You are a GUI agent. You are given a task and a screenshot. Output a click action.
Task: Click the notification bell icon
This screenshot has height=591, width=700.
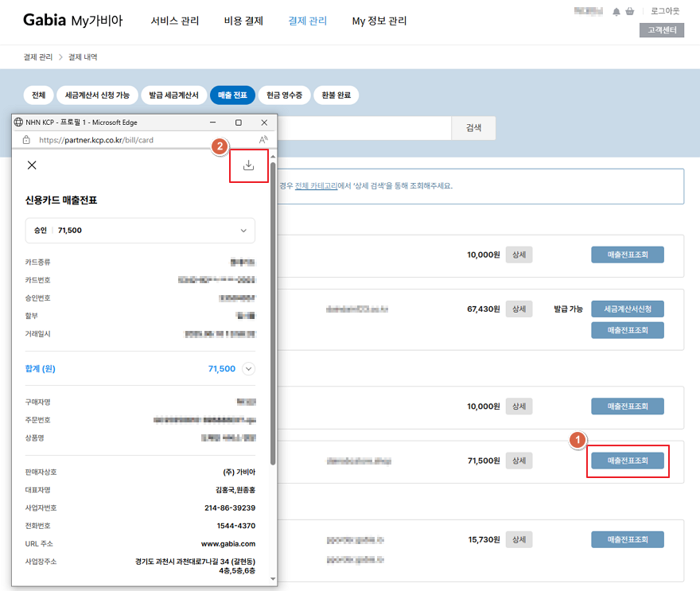click(x=616, y=12)
